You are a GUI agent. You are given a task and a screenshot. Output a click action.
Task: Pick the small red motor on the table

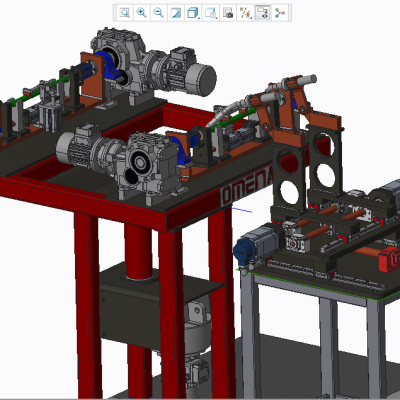point(389,259)
